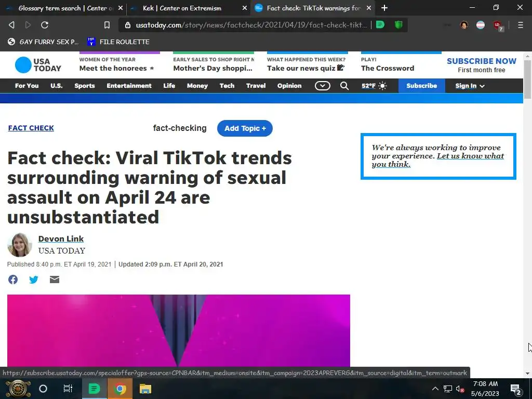
Task: Open the FILE ROULETTE bookmark
Action: coord(118,42)
